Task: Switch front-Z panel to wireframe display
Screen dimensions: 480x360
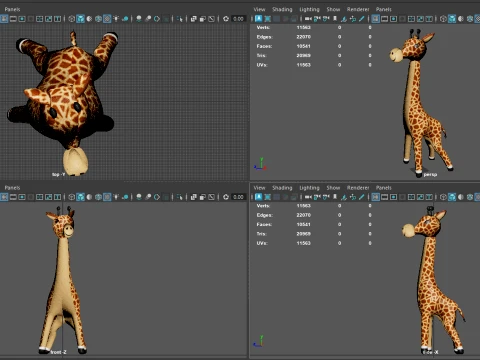Action: (71, 197)
